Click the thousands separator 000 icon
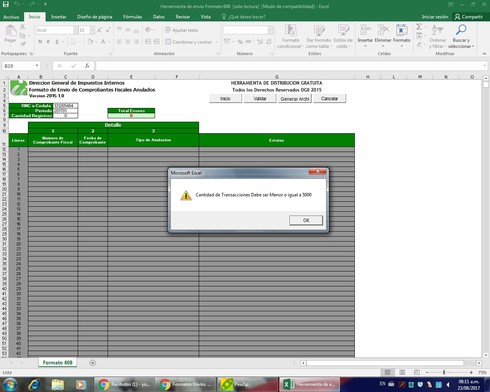Viewport: 490px width, 392px height. coord(249,42)
